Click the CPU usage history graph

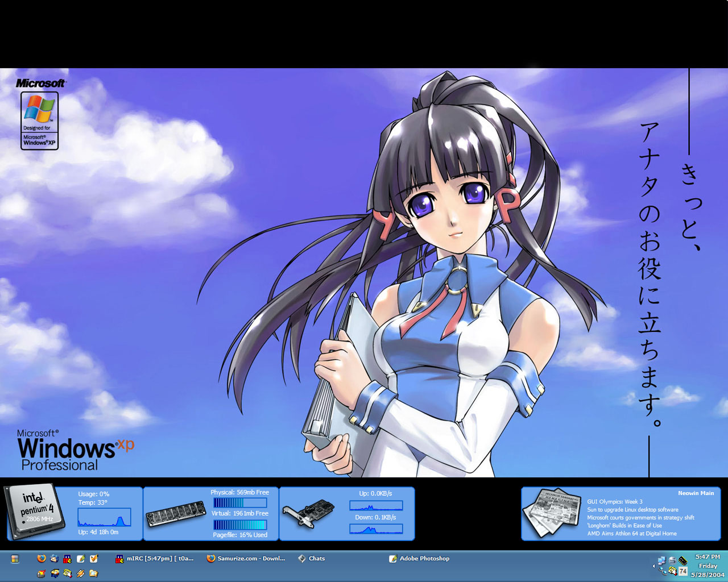click(x=104, y=517)
